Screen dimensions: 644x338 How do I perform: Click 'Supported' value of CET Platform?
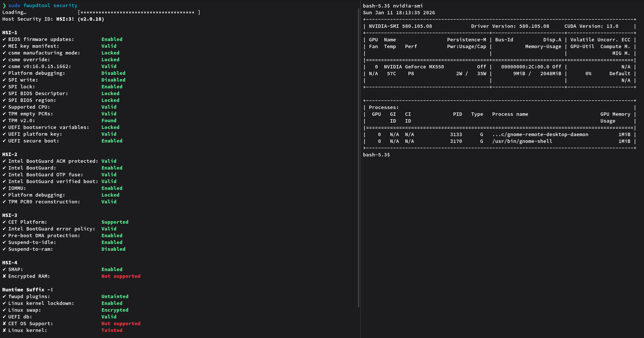pyautogui.click(x=115, y=222)
